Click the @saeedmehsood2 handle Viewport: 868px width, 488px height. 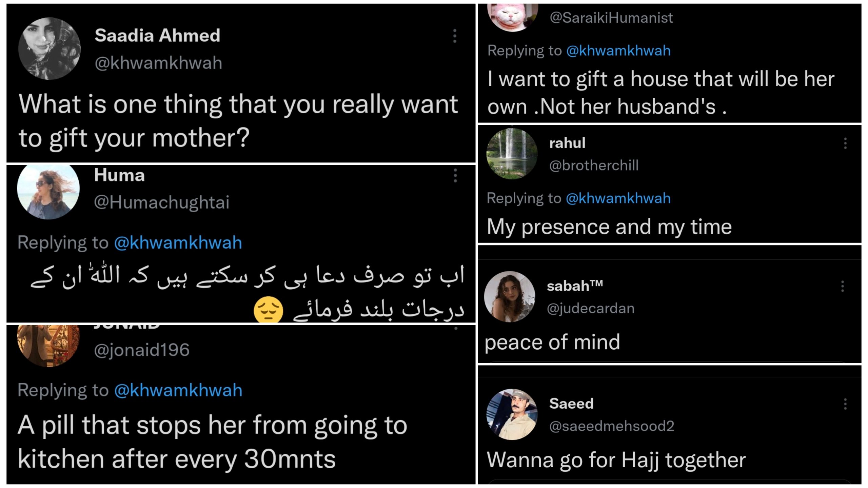(612, 426)
